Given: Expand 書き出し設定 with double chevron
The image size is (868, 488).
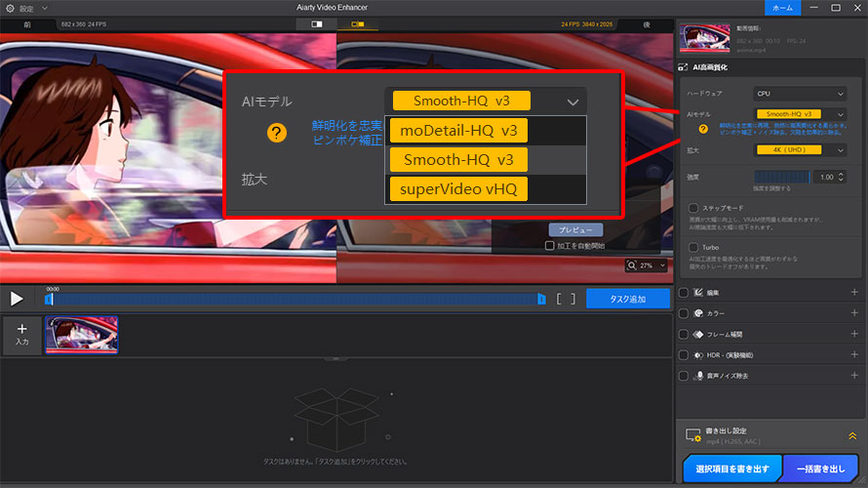Looking at the screenshot, I should click(x=852, y=436).
